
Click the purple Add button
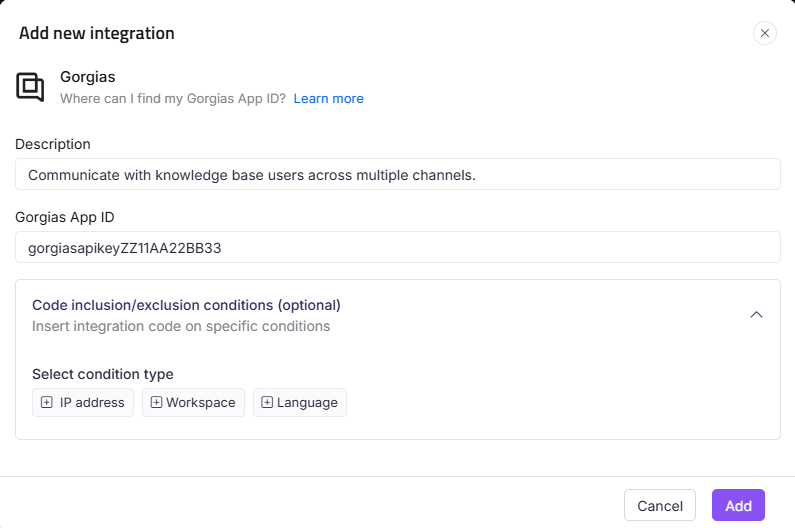point(738,505)
